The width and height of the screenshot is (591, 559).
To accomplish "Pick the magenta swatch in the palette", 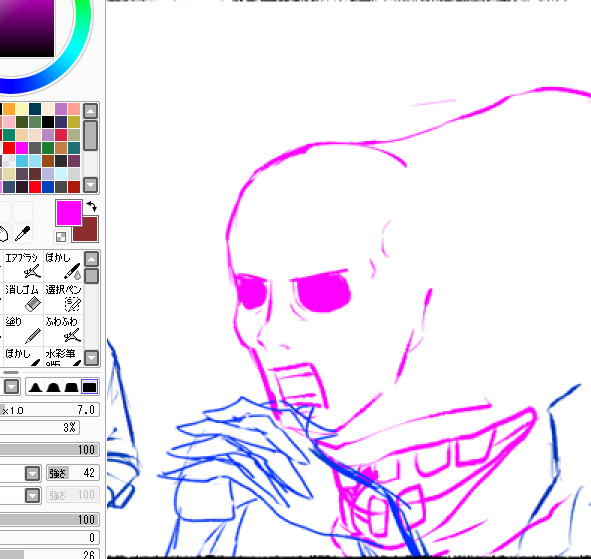I will pos(22,148).
